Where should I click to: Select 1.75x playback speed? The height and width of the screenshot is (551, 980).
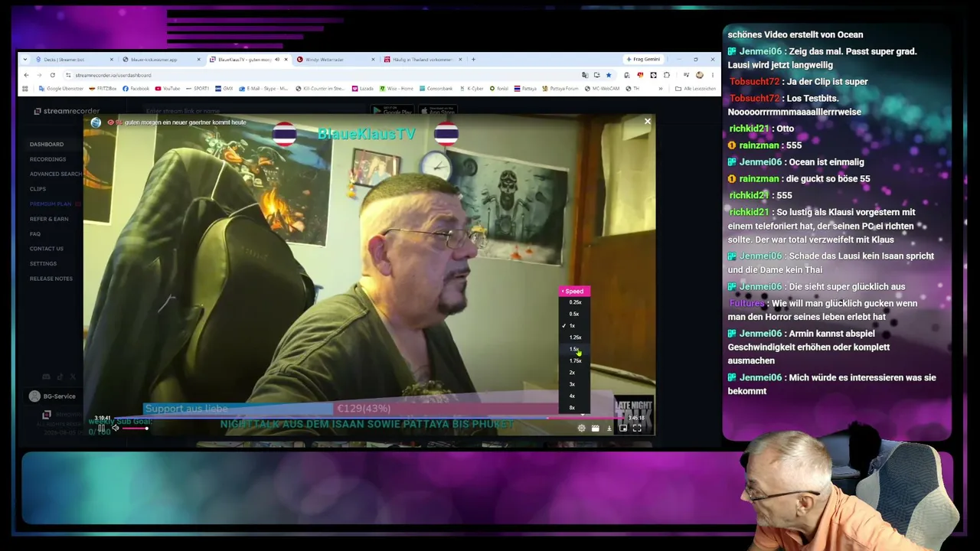575,360
